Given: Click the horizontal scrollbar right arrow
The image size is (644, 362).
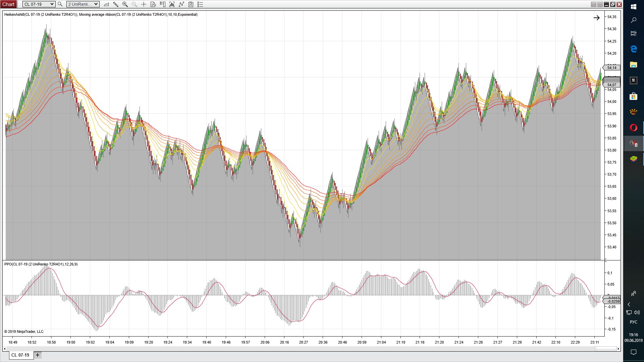Looking at the screenshot, I should [x=618, y=349].
